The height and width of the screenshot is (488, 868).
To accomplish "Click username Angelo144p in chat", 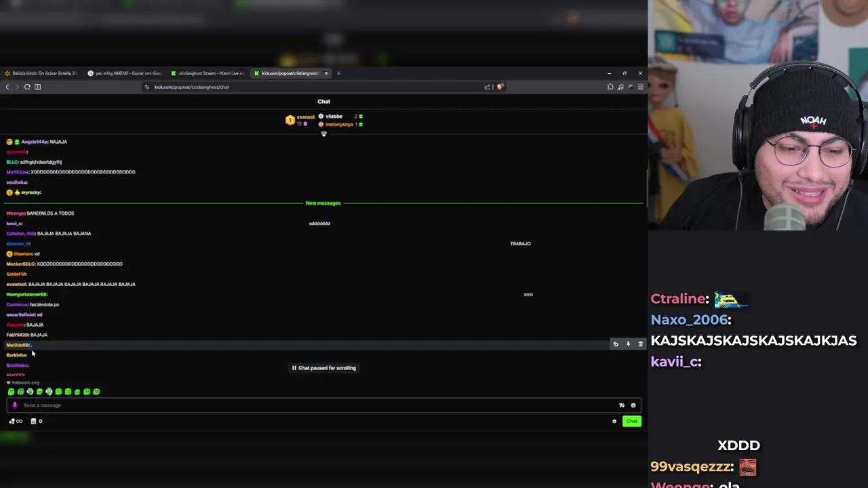I will tap(34, 142).
